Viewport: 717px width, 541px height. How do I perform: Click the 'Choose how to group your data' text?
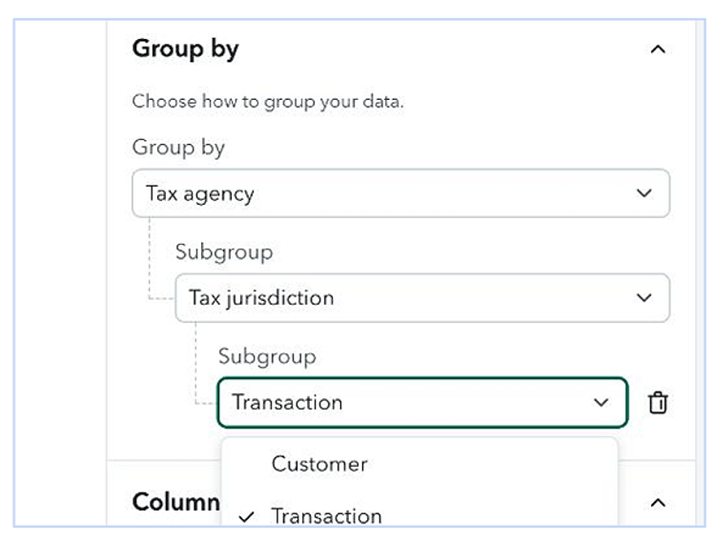(x=268, y=102)
